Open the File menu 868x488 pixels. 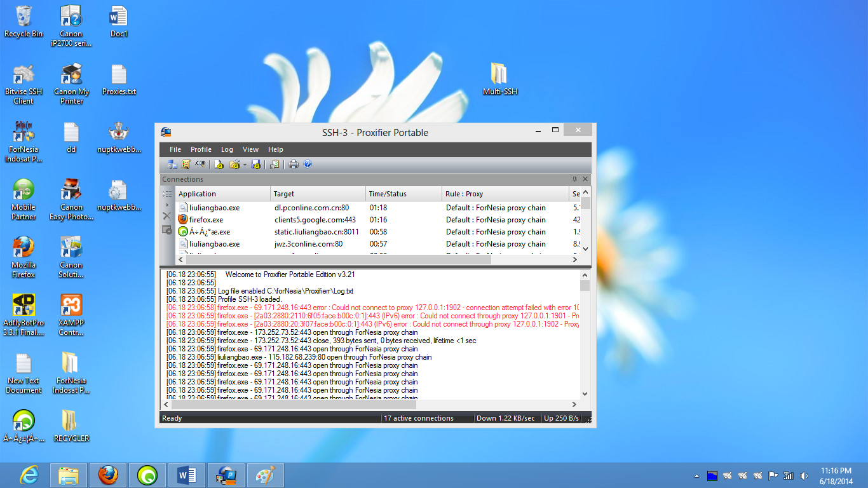click(x=175, y=149)
